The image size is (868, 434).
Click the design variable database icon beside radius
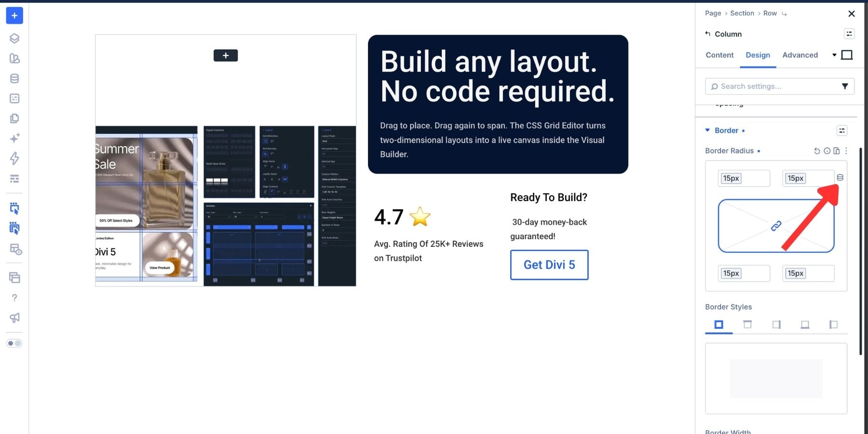click(840, 177)
